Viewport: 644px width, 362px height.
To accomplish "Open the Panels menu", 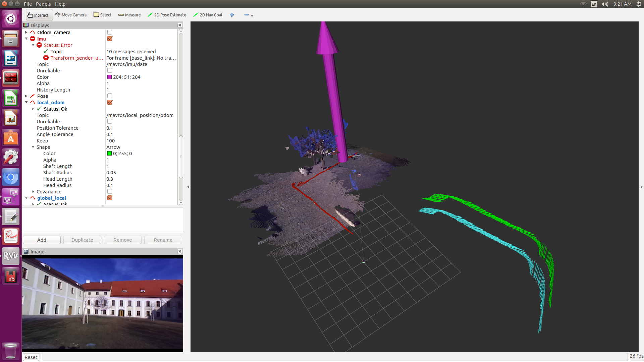I will [x=43, y=4].
